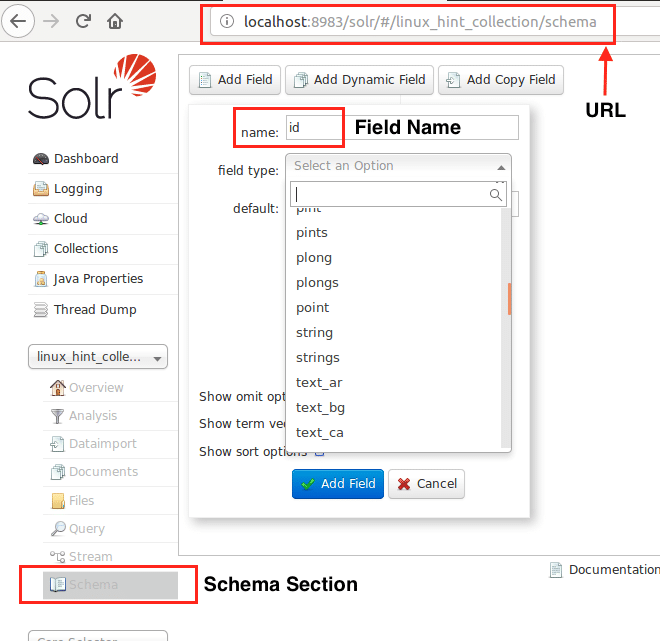660x641 pixels.
Task: Go back using browser back arrow
Action: [x=18, y=21]
